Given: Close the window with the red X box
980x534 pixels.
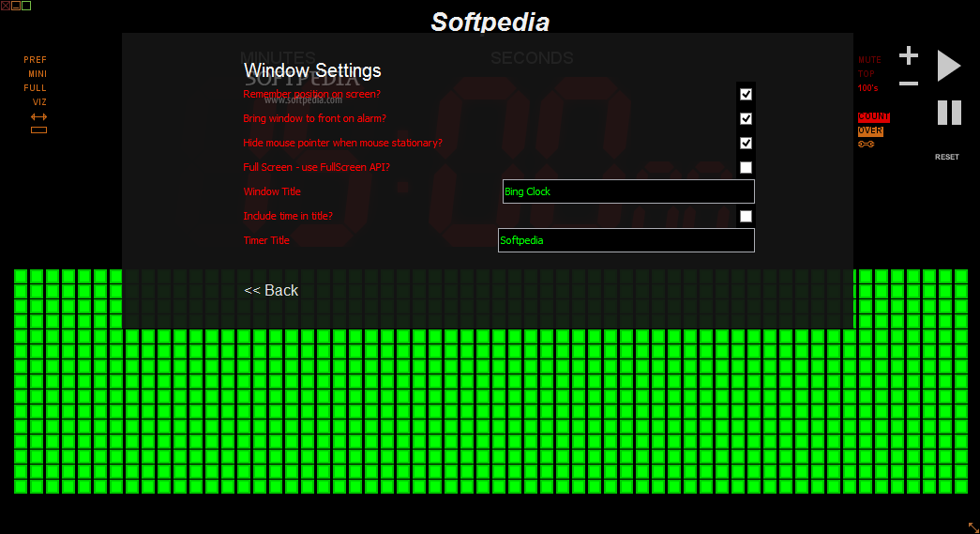Looking at the screenshot, I should [x=5, y=6].
